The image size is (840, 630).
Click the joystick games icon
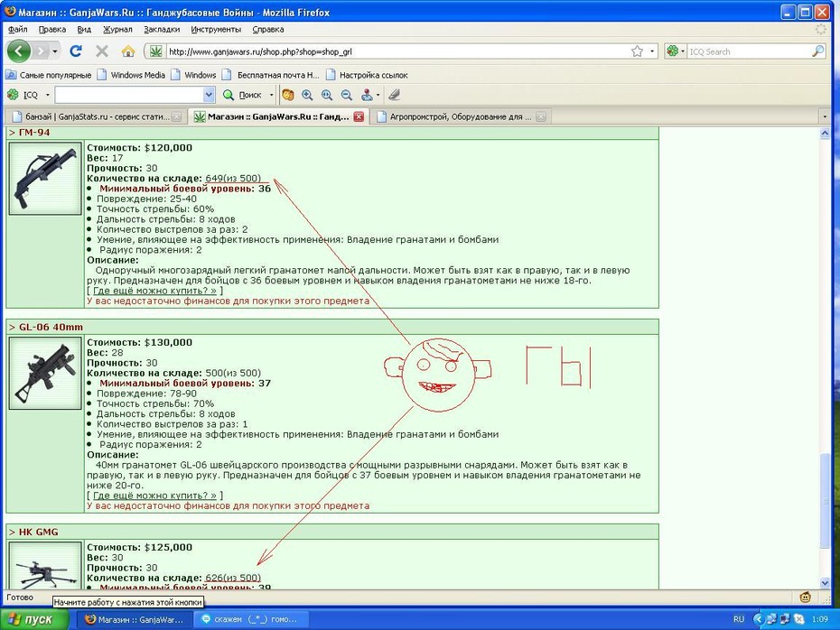pos(367,95)
